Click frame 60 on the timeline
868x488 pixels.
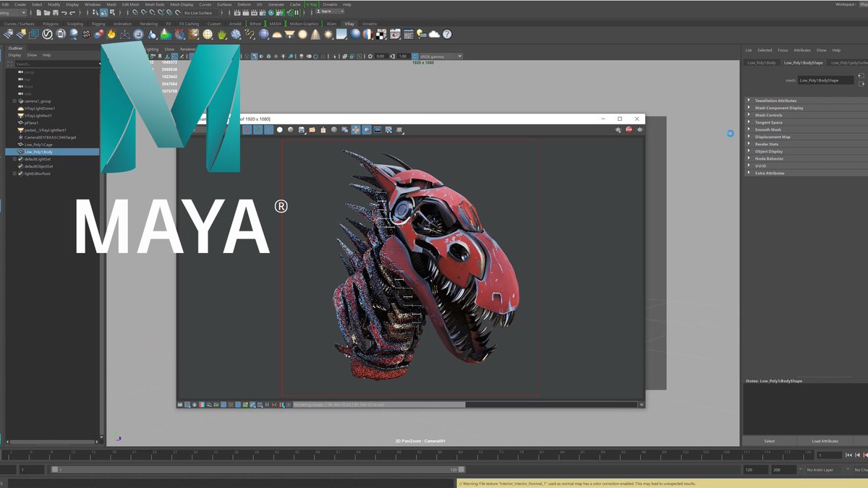tap(398, 457)
